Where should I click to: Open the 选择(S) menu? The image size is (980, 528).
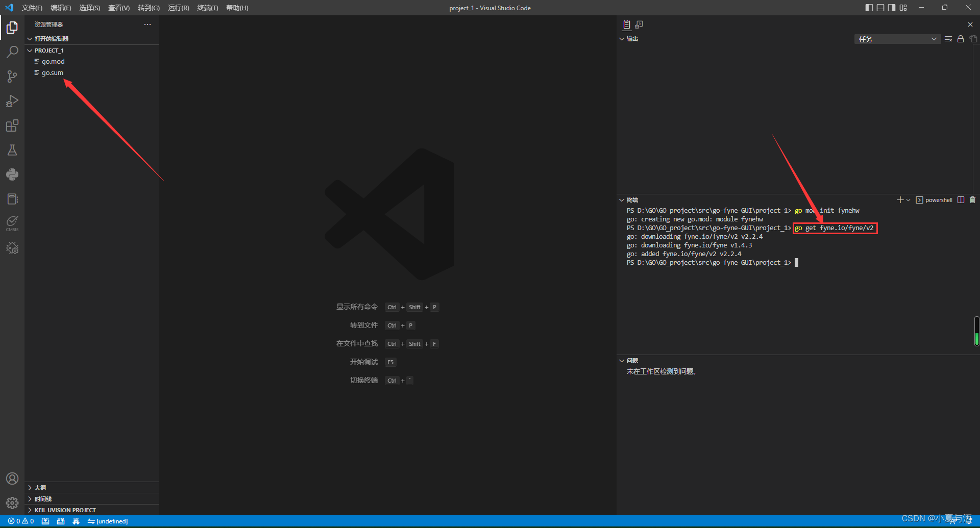coord(90,8)
